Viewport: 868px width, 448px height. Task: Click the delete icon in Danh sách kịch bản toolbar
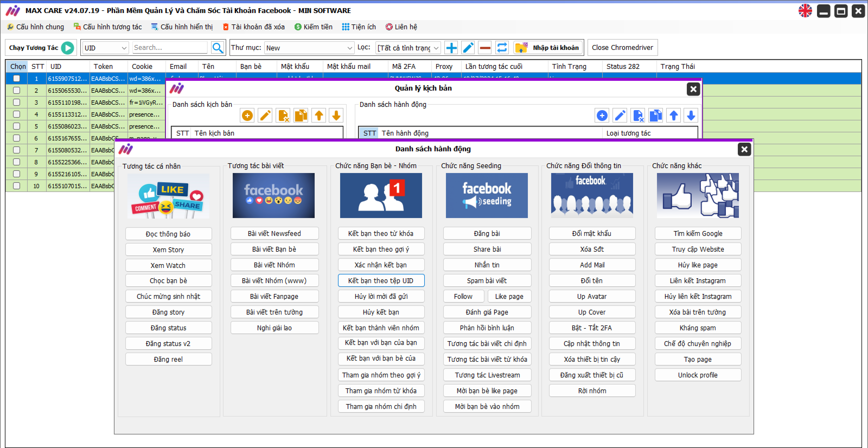(x=283, y=116)
